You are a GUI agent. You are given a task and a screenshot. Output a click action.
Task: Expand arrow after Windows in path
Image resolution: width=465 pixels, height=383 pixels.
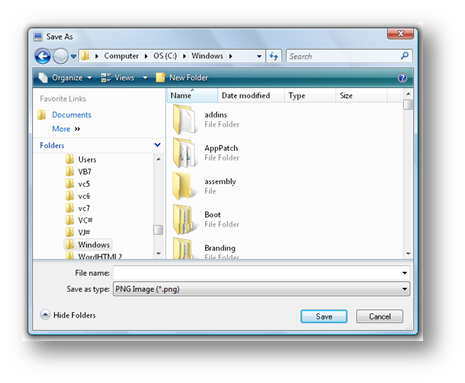[230, 56]
